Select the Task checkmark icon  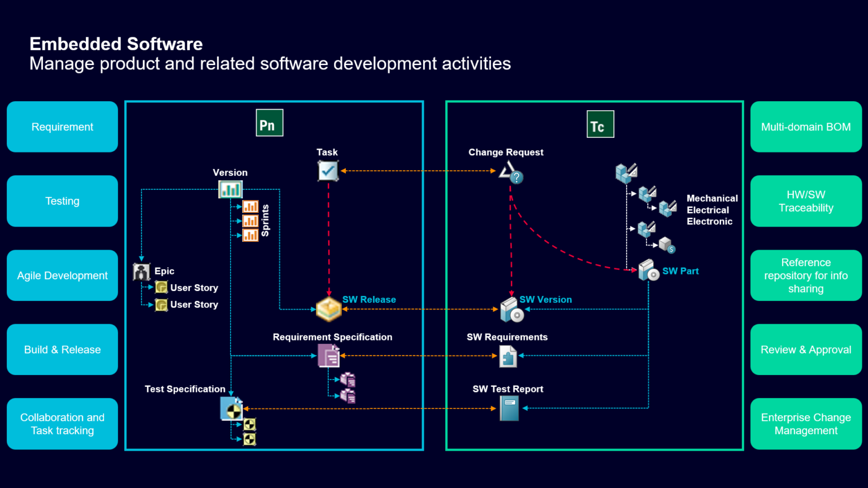coord(328,171)
